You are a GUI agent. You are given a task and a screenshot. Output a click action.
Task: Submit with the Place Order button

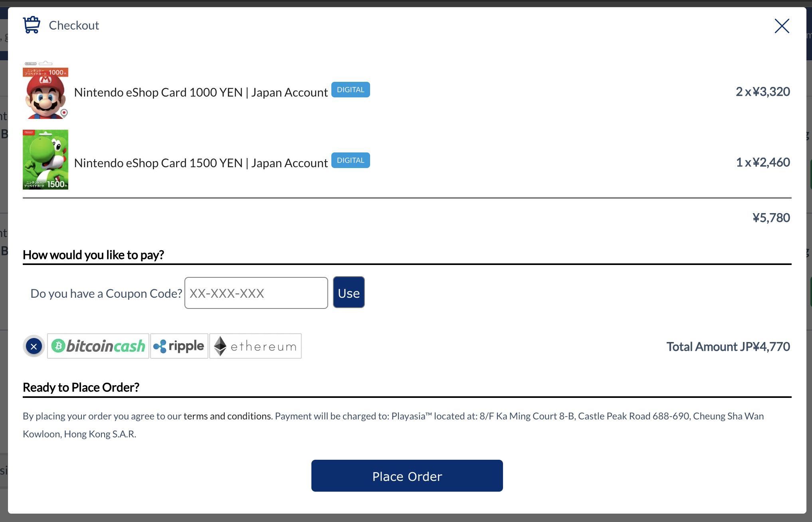(x=407, y=476)
